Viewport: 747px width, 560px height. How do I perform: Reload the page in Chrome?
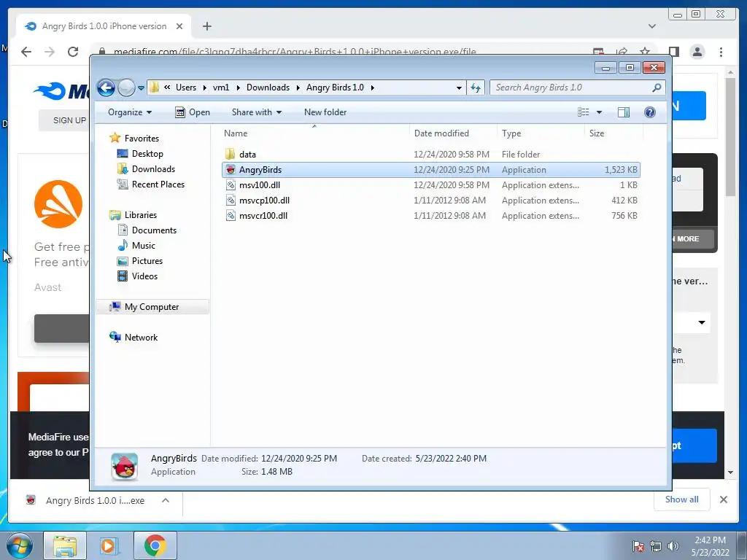tap(73, 52)
